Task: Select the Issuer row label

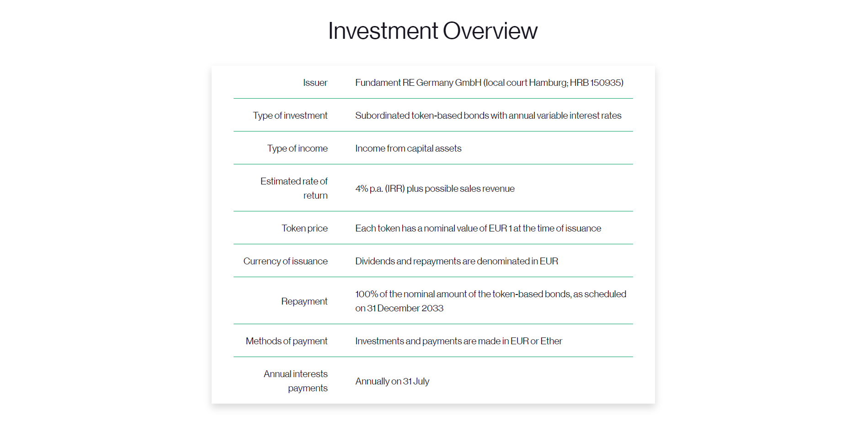Action: tap(315, 83)
